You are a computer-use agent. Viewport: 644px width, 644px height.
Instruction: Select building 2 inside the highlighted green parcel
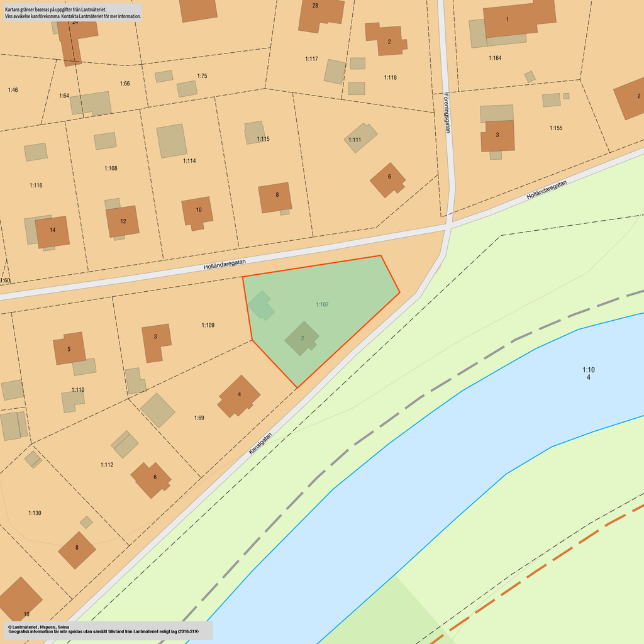point(302,338)
